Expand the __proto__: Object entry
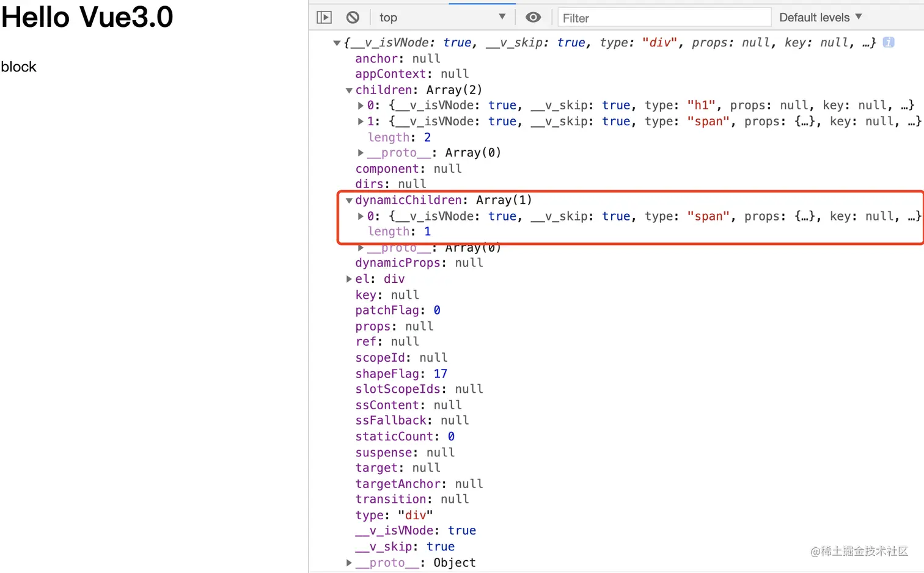924x573 pixels. [x=349, y=563]
